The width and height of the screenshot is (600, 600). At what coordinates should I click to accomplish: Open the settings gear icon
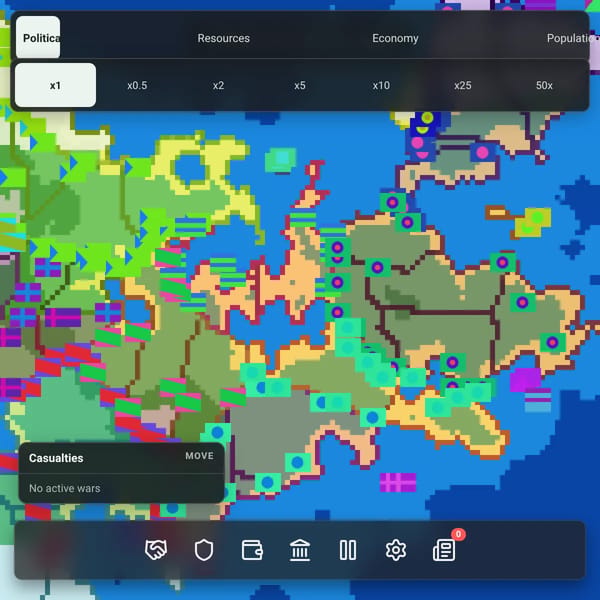pos(396,550)
